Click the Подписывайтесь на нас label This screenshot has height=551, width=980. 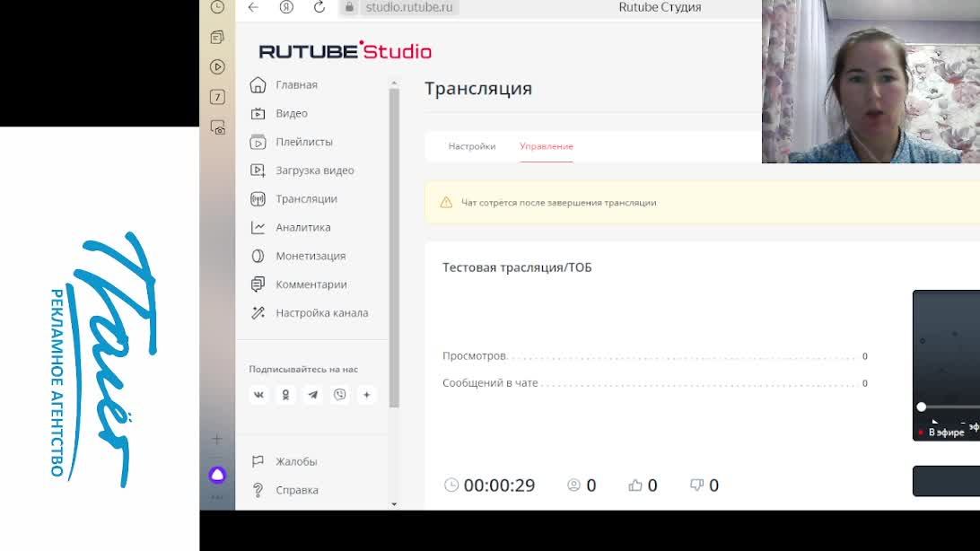point(303,369)
